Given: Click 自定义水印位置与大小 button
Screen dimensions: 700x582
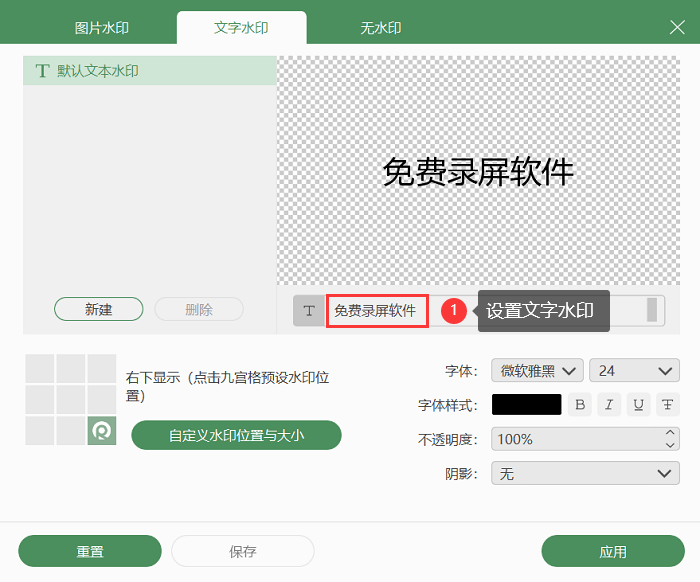Looking at the screenshot, I should pos(237,435).
